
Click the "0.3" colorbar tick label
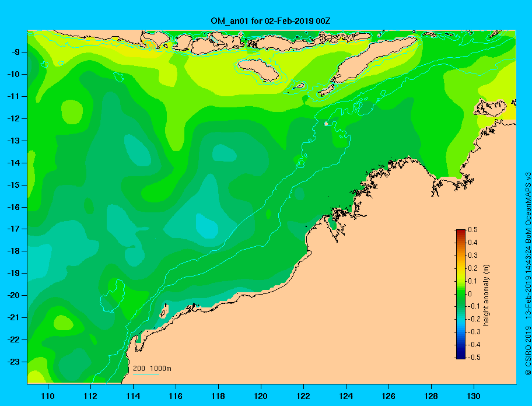[473, 256]
